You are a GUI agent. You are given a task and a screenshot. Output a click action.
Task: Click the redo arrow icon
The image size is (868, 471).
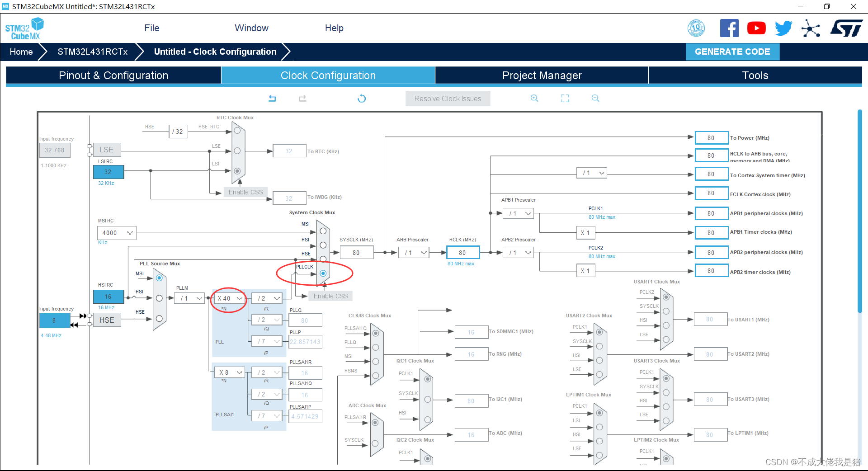[302, 99]
